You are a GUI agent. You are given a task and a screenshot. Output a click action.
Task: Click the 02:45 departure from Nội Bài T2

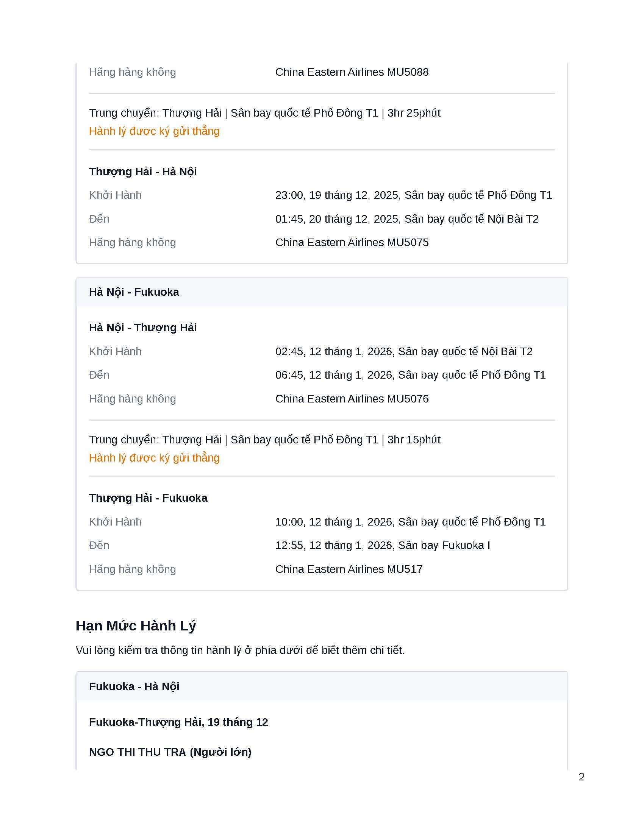point(404,352)
